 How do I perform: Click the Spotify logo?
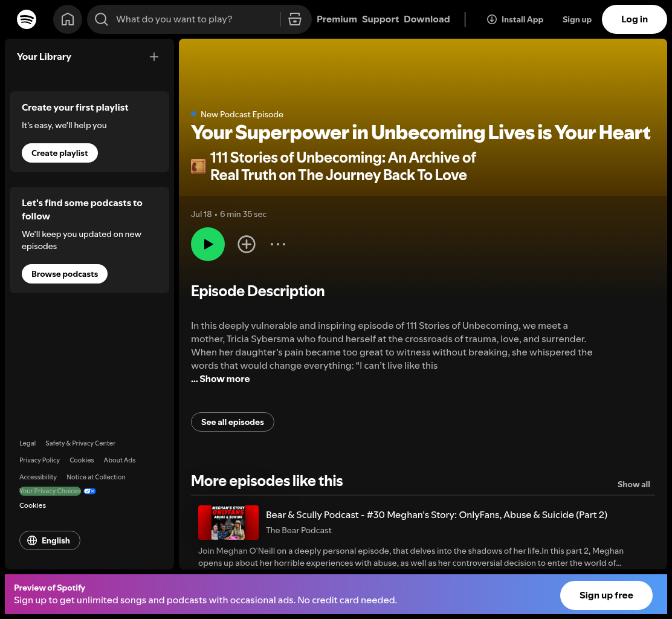tap(27, 19)
